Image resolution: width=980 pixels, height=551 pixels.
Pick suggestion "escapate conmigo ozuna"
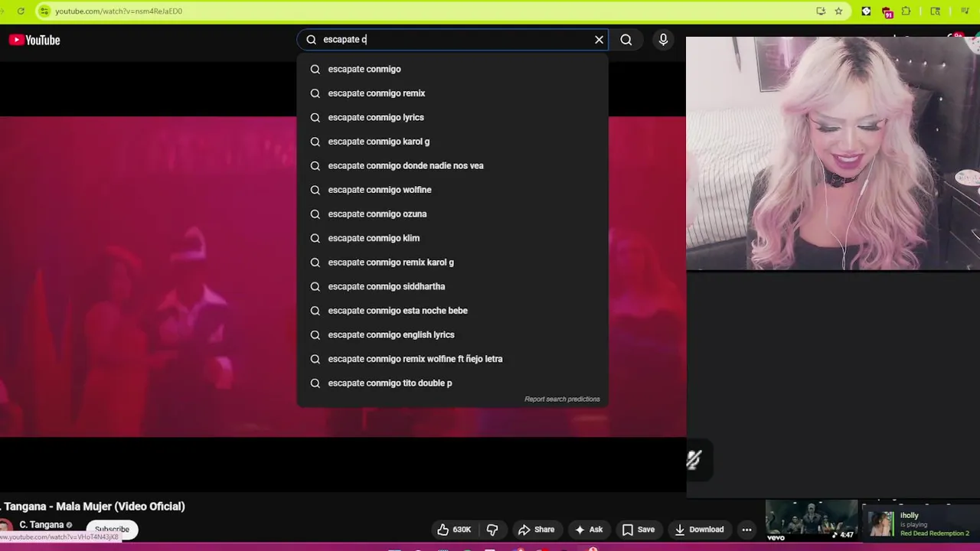click(452, 214)
